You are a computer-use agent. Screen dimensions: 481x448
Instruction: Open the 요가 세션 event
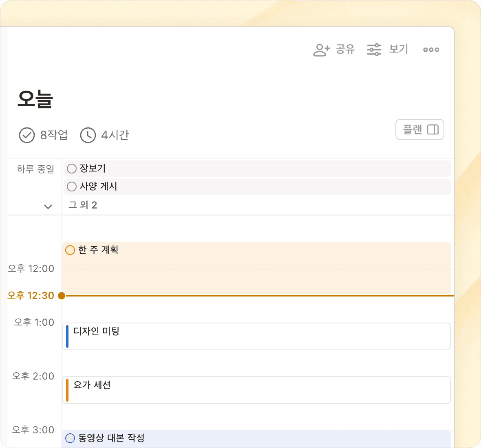257,390
